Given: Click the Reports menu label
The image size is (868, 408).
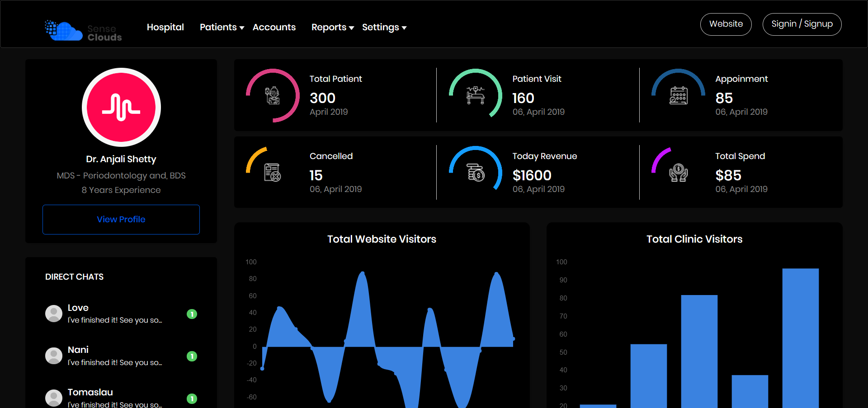Looking at the screenshot, I should pyautogui.click(x=329, y=27).
